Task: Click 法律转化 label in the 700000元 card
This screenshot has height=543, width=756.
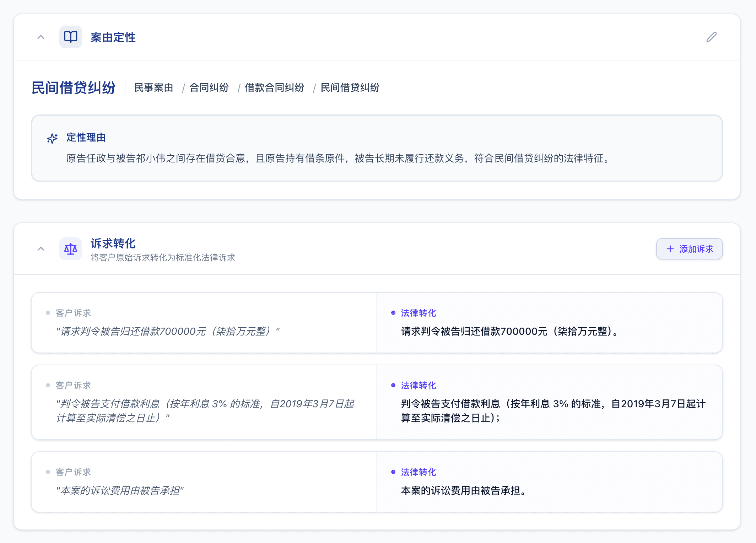Action: pyautogui.click(x=418, y=313)
